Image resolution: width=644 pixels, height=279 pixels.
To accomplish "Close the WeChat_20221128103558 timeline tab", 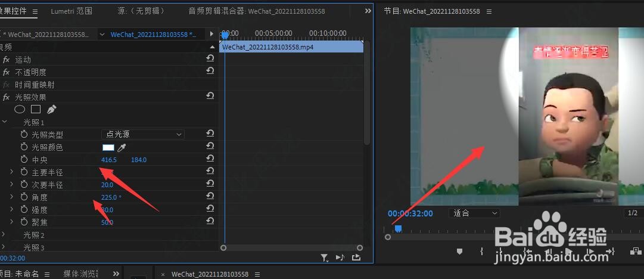I will [x=163, y=274].
